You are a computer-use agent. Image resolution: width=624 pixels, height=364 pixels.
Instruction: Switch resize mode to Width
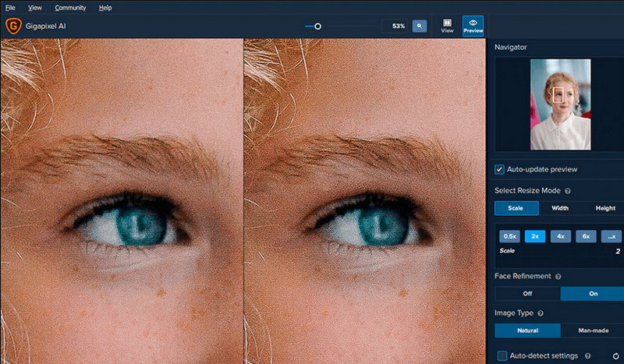point(560,208)
